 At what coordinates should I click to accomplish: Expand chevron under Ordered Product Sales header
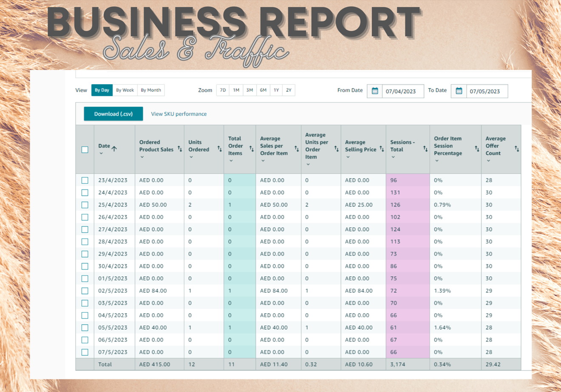coord(142,157)
